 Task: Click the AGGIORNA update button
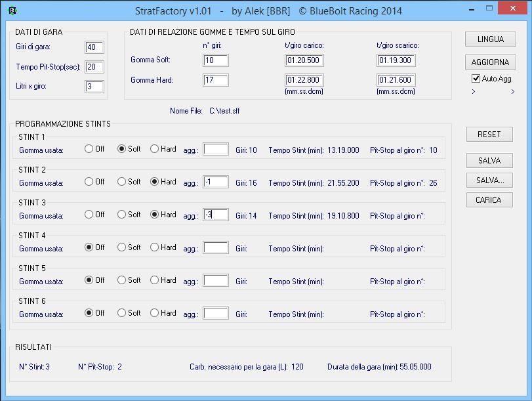pos(490,62)
